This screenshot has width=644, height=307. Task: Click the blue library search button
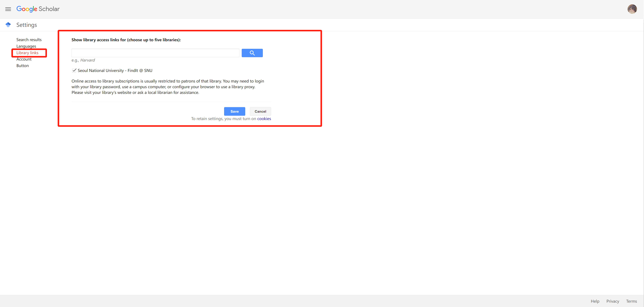tap(252, 53)
